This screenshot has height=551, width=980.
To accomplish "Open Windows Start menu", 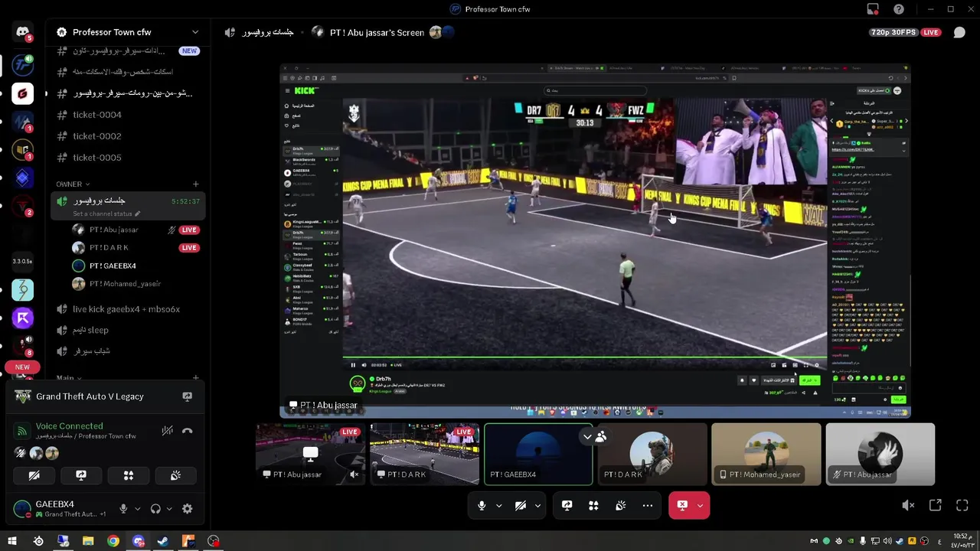I will [12, 541].
